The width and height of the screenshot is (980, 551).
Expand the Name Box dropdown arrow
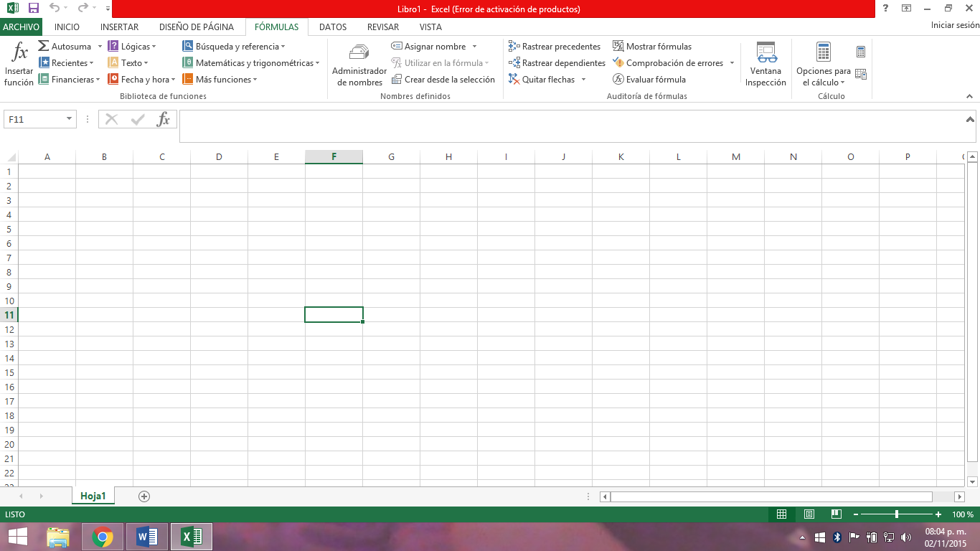click(x=69, y=119)
